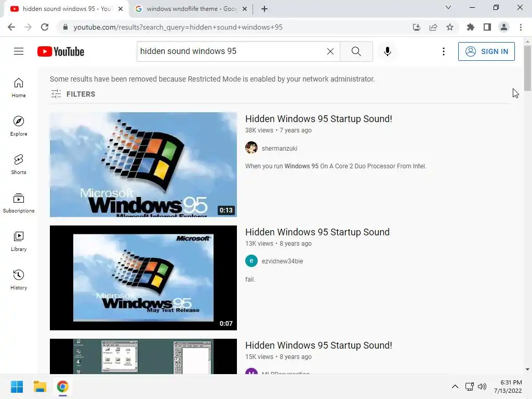This screenshot has width=532, height=399.
Task: Click the 'fail.' video description
Action: 250,280
